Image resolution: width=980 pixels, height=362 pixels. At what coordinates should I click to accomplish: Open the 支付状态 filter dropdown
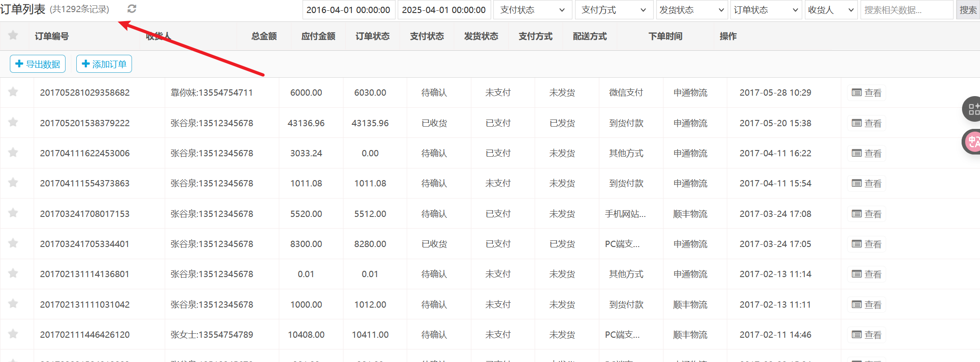click(532, 10)
